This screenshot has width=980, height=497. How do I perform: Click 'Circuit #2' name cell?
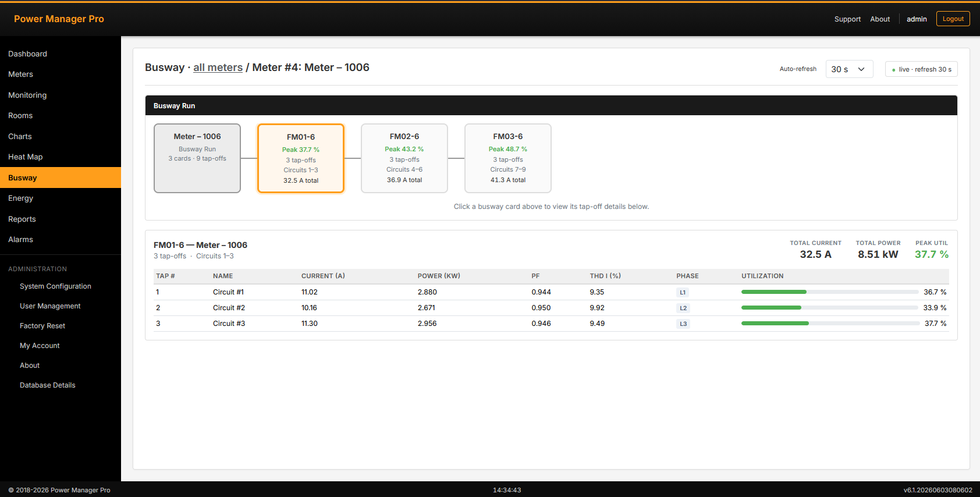229,308
